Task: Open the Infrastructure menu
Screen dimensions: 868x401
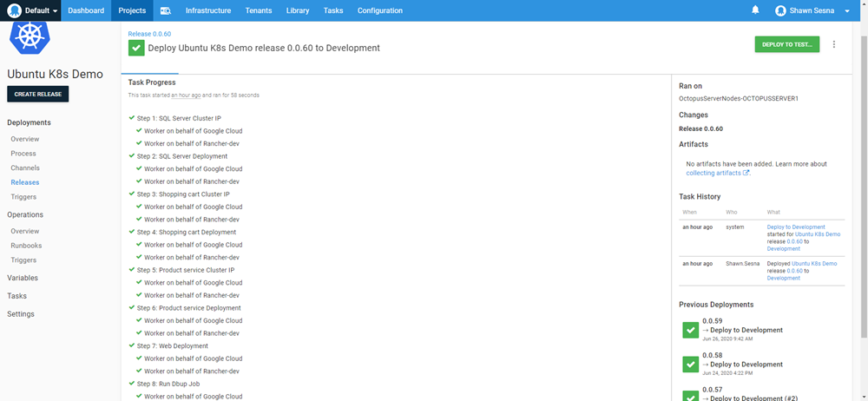Action: [x=208, y=10]
